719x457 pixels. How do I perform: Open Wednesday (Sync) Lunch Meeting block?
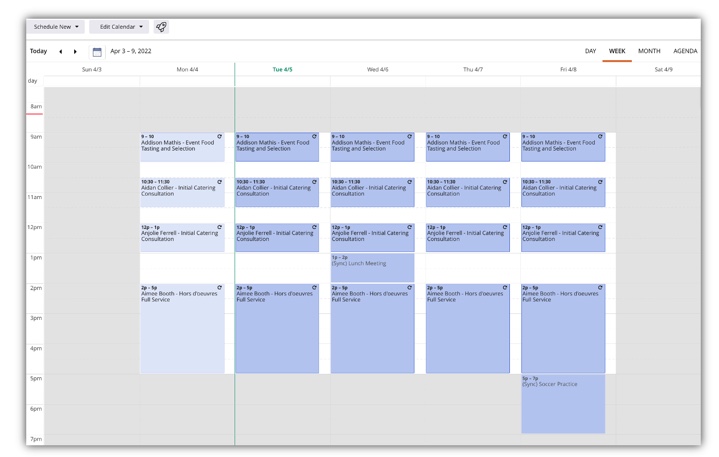click(372, 268)
